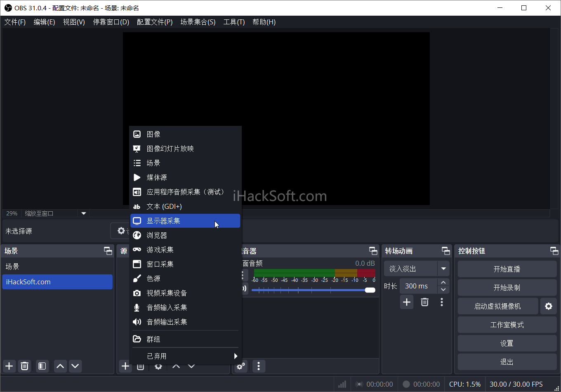561x392 pixels.
Task: Toggle 启动虚拟摄像机 virtual camera
Action: pyautogui.click(x=498, y=306)
